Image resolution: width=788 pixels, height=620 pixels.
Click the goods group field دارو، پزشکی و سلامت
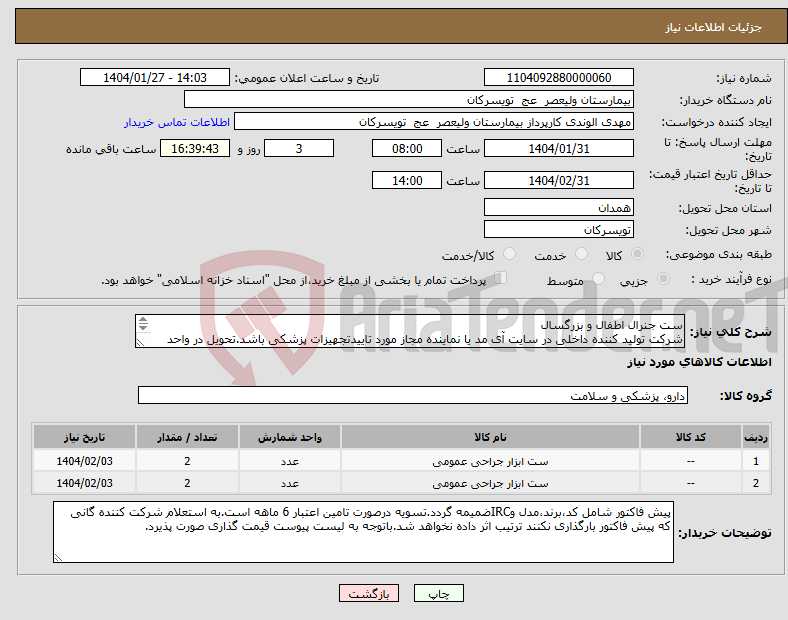point(413,395)
